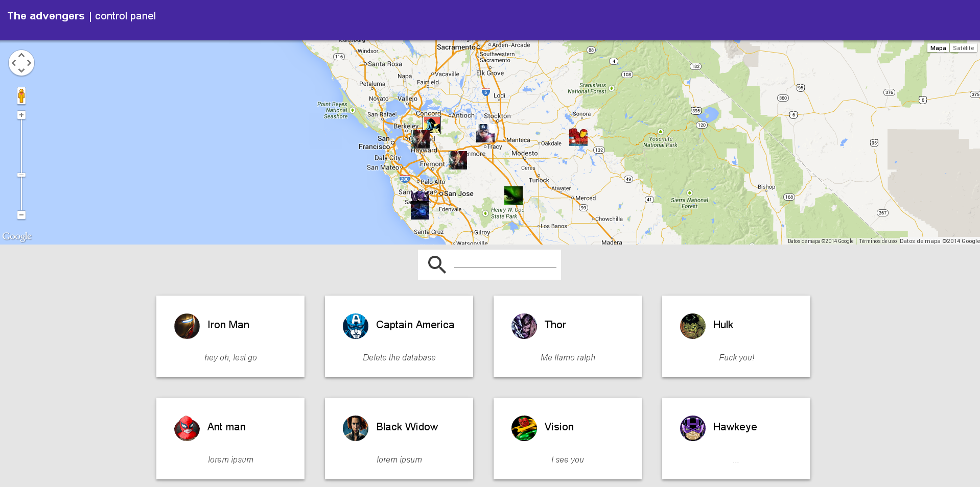Click the magnifying glass search icon

click(x=437, y=264)
